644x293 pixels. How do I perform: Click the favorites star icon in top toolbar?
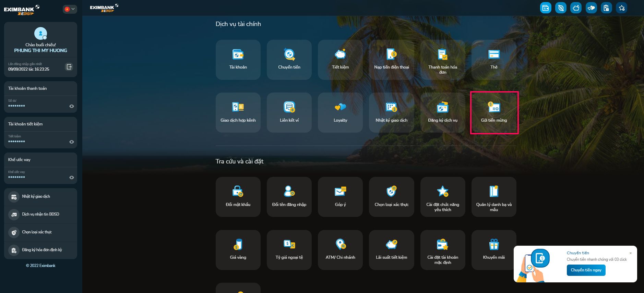[621, 8]
